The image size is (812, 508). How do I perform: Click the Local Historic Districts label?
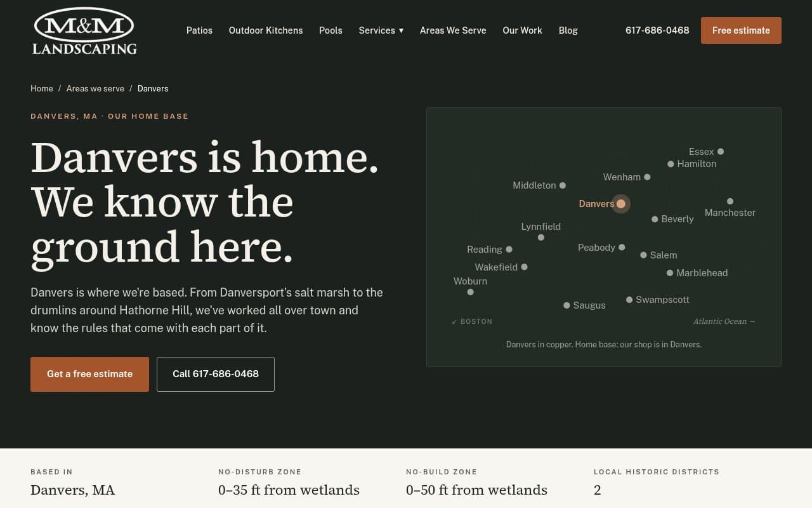coord(657,472)
